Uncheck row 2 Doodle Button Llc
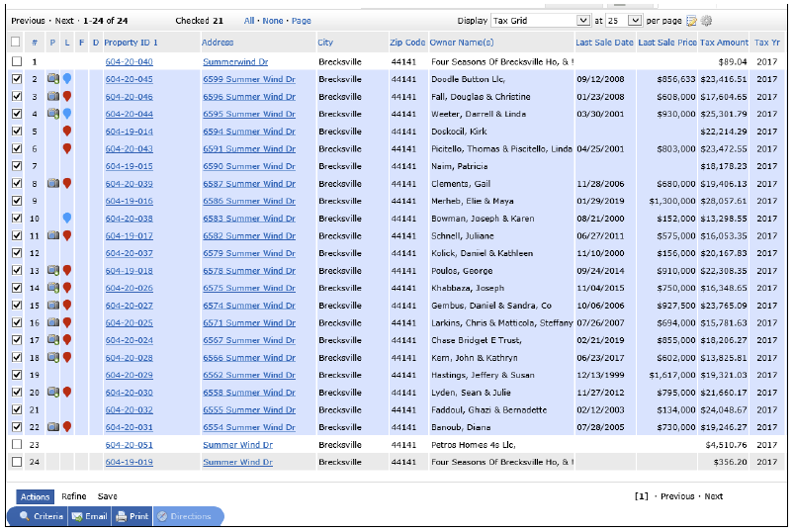Image resolution: width=795 pixels, height=532 pixels. 17,78
